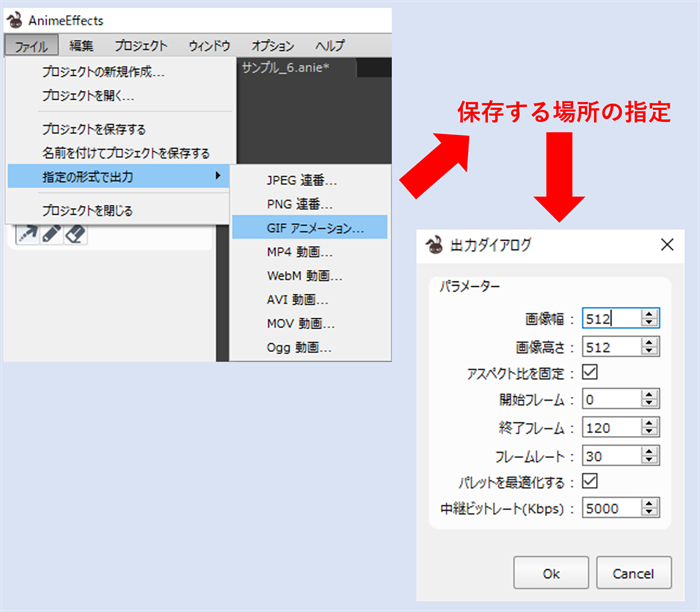
Task: Select the pencil draw tool icon
Action: pyautogui.click(x=52, y=233)
